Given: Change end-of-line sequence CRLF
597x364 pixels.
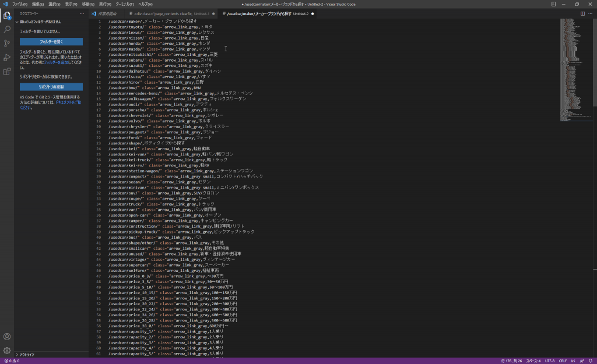Looking at the screenshot, I should click(563, 361).
